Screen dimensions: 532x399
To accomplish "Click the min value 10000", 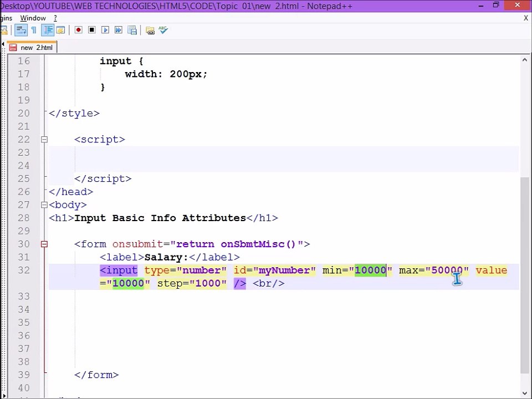I will click(x=371, y=270).
